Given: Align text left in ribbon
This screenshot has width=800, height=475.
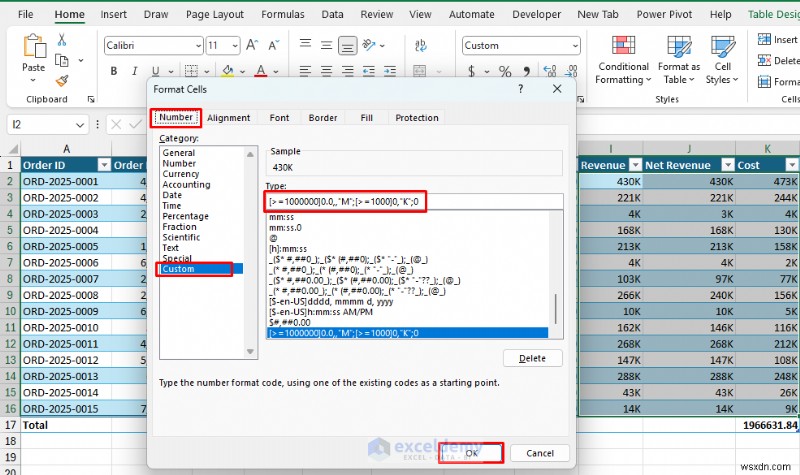Looking at the screenshot, I should click(305, 71).
